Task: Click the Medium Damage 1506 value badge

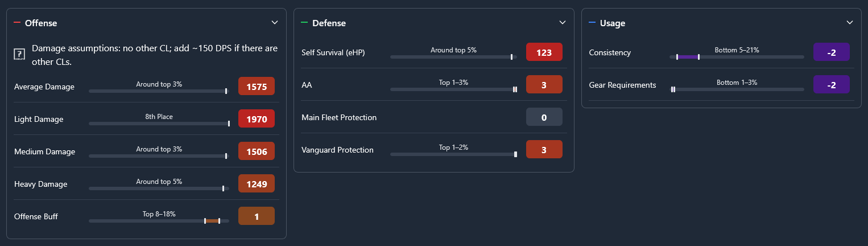Action: (257, 151)
